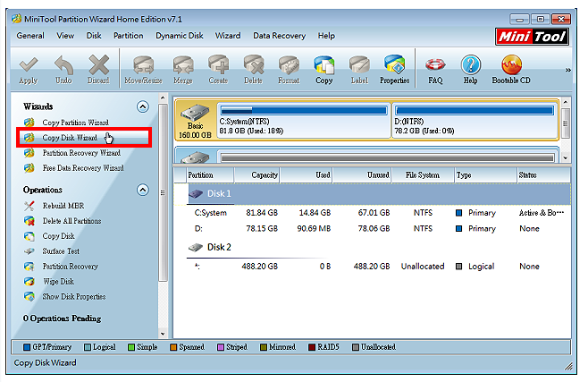Sort by Status column header
Viewport: 588px width, 382px height.
coord(543,175)
